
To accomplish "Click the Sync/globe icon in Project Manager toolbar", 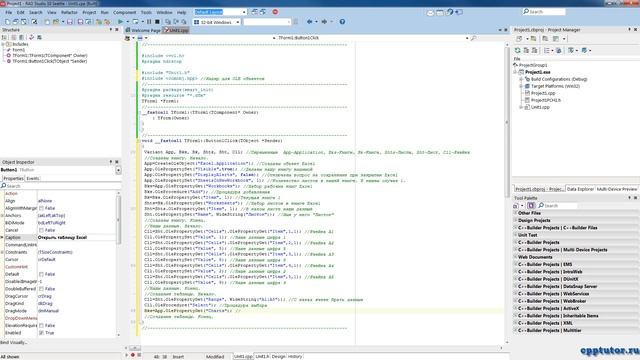I will coord(559,50).
